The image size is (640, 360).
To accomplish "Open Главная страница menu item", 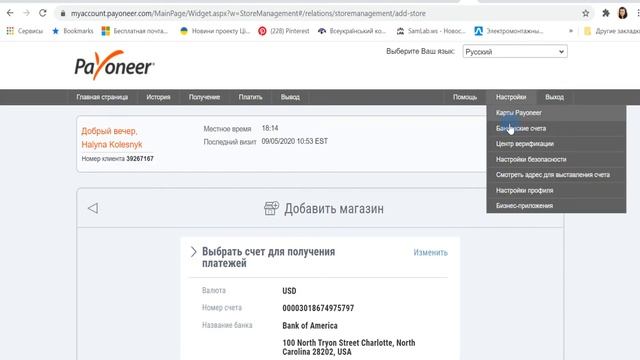I will [x=102, y=97].
